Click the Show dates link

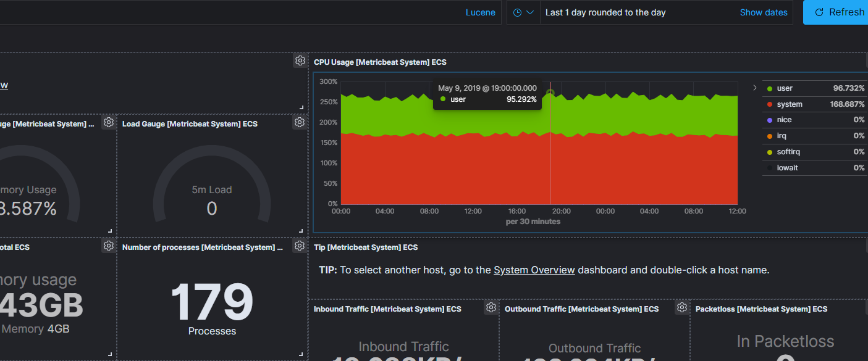click(x=764, y=12)
